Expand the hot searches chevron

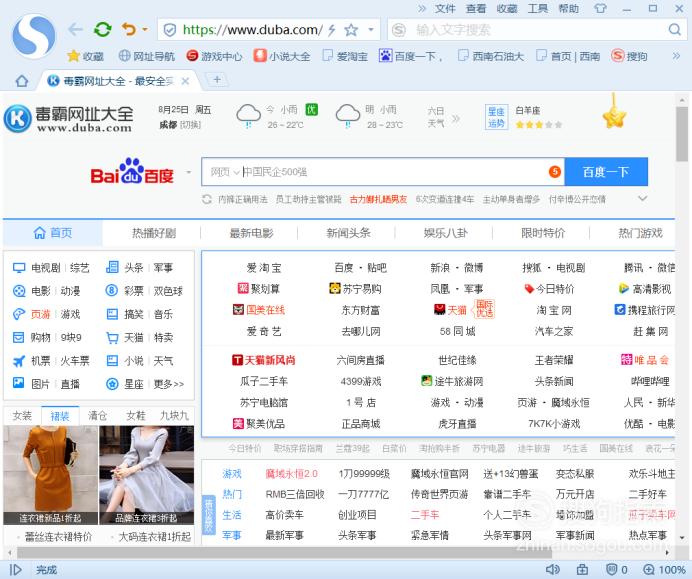click(643, 199)
